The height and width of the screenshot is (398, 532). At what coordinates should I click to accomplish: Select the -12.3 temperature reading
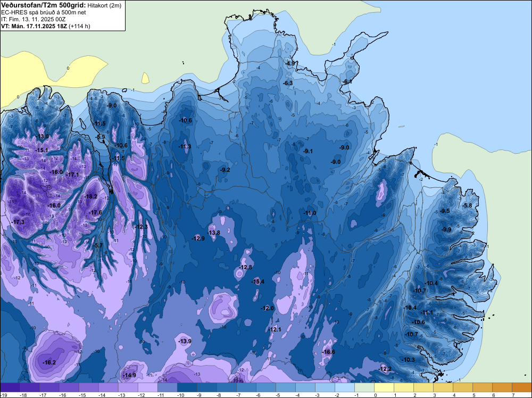[141, 227]
